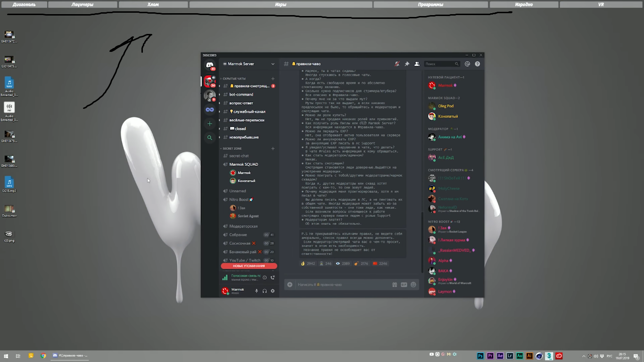This screenshot has width=644, height=362.
Task: Show voice connection info icon
Action: click(x=264, y=278)
